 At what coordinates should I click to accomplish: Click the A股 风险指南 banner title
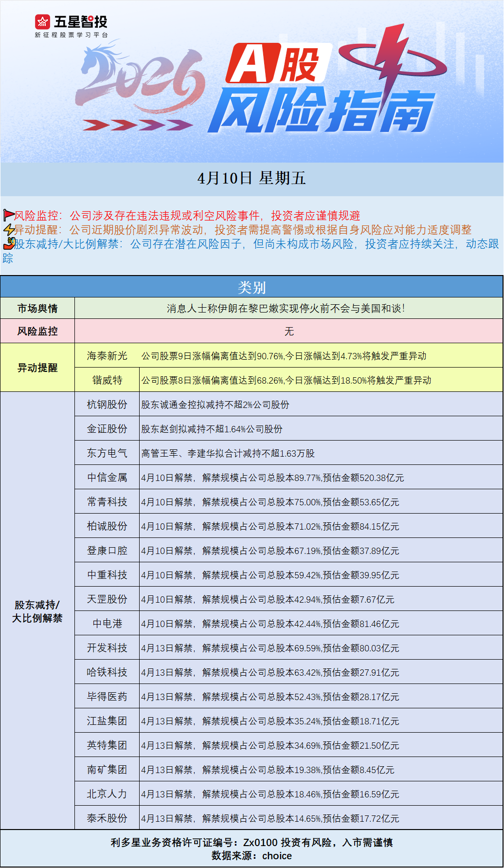click(321, 88)
